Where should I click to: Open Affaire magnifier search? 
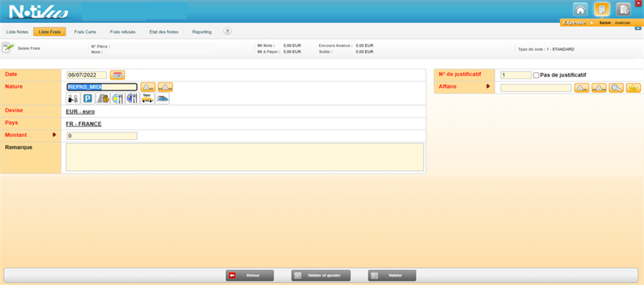[x=616, y=88]
